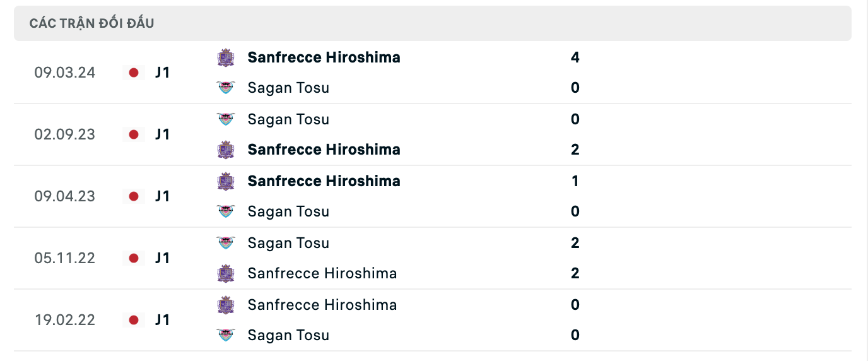Click the "CÁC TRẬN ĐỐI ĐẦU" section header
868x361 pixels.
[92, 23]
